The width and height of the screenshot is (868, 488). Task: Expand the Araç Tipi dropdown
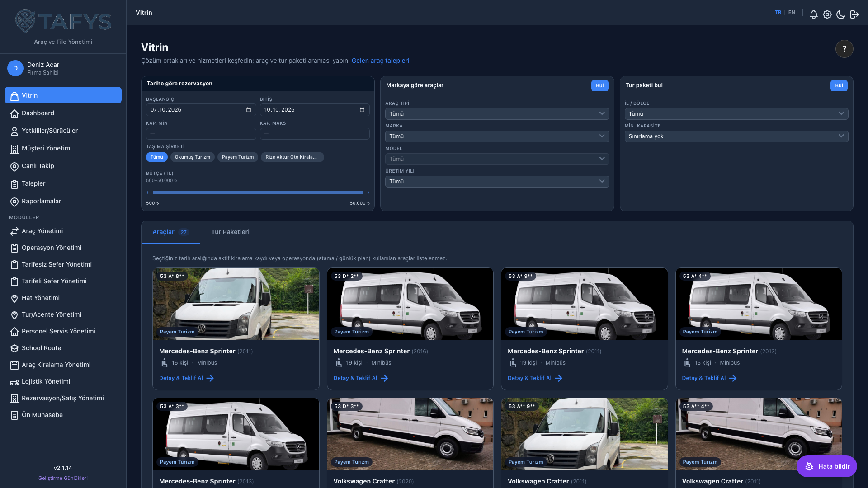(x=497, y=114)
